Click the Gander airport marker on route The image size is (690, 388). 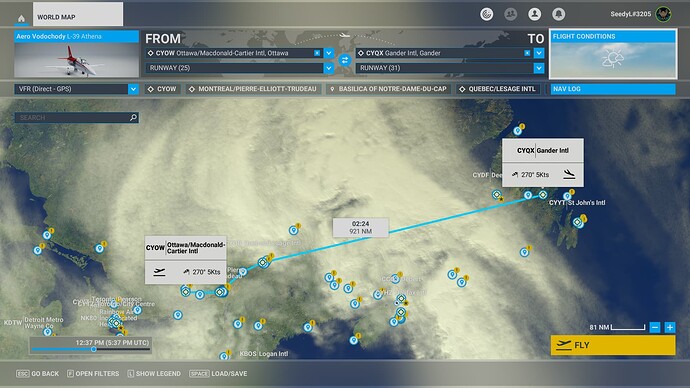[x=543, y=194]
